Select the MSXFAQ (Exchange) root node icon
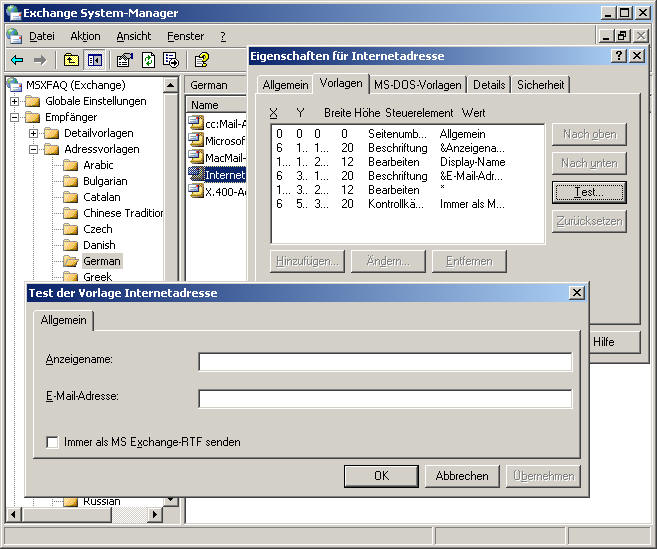 [x=14, y=85]
